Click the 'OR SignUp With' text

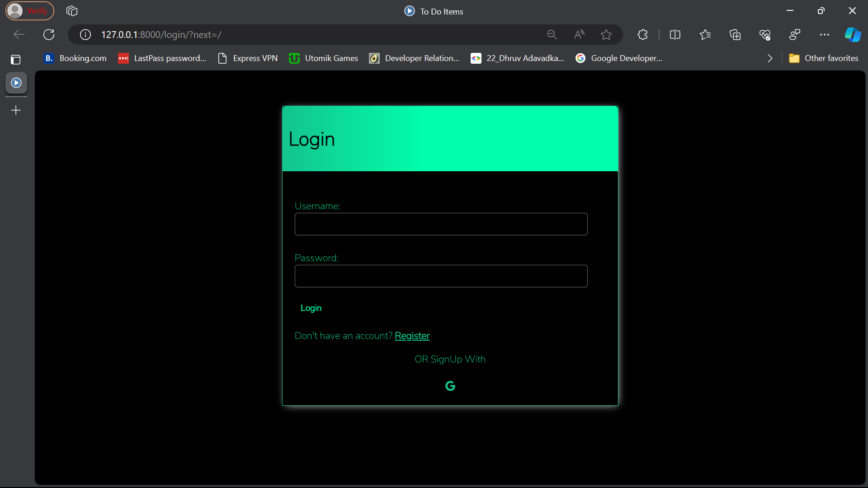tap(450, 359)
